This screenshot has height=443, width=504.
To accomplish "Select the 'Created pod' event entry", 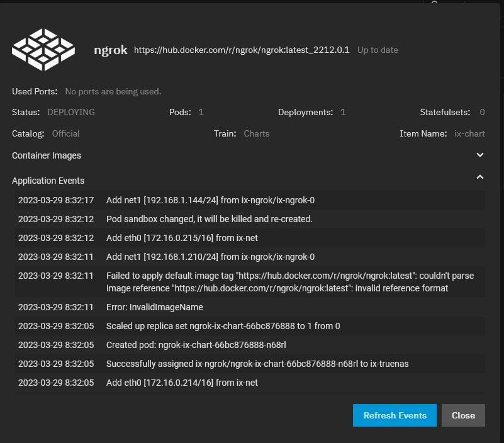I will tap(250, 345).
